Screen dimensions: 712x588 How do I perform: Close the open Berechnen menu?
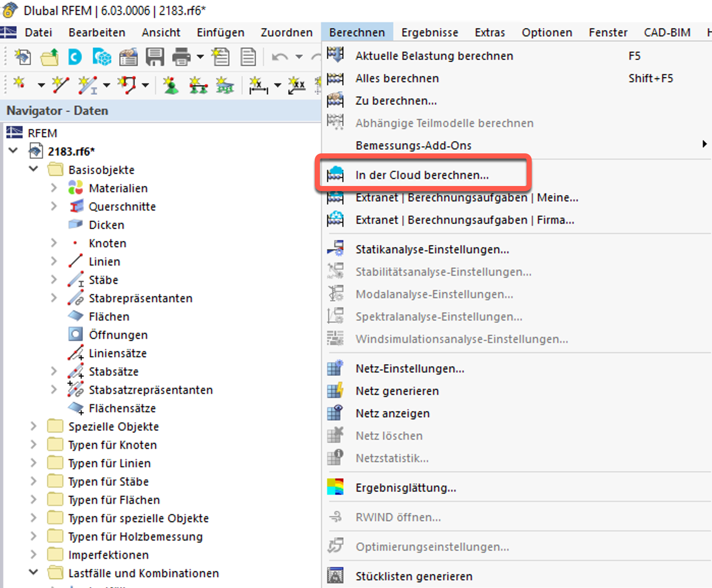coord(357,32)
